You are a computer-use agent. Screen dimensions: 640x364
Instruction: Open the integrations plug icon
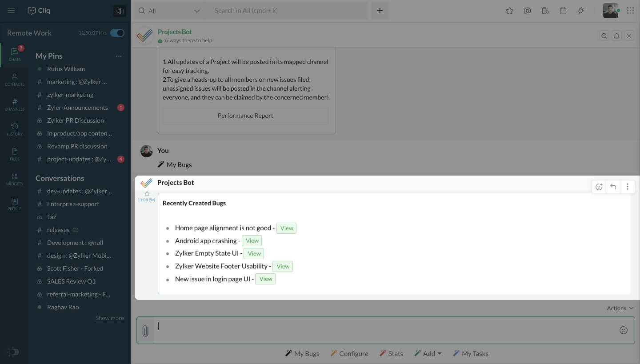pyautogui.click(x=581, y=11)
